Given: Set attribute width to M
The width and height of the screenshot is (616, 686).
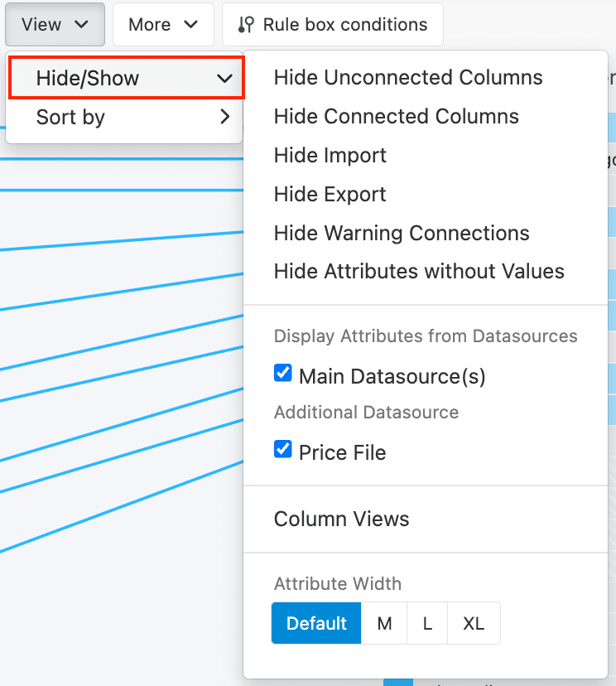Looking at the screenshot, I should point(384,624).
